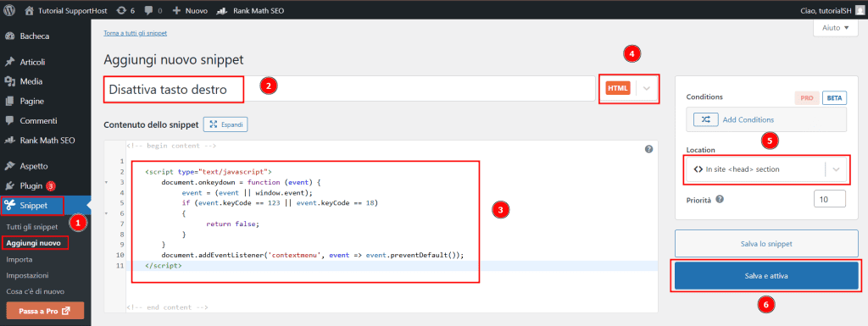This screenshot has height=326, width=868.
Task: Open the Nuovo menu in admin bar
Action: tap(190, 10)
